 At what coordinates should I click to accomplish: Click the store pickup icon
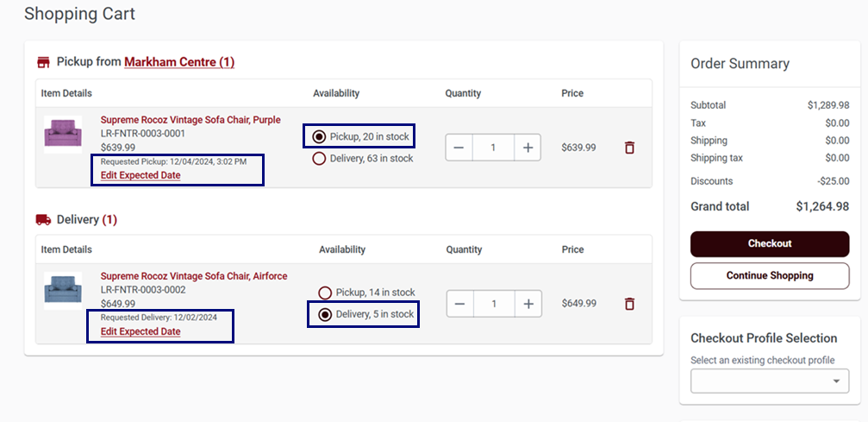(43, 62)
